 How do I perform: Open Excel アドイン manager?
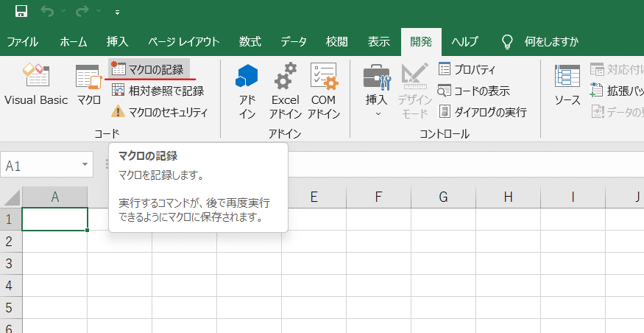click(x=286, y=91)
